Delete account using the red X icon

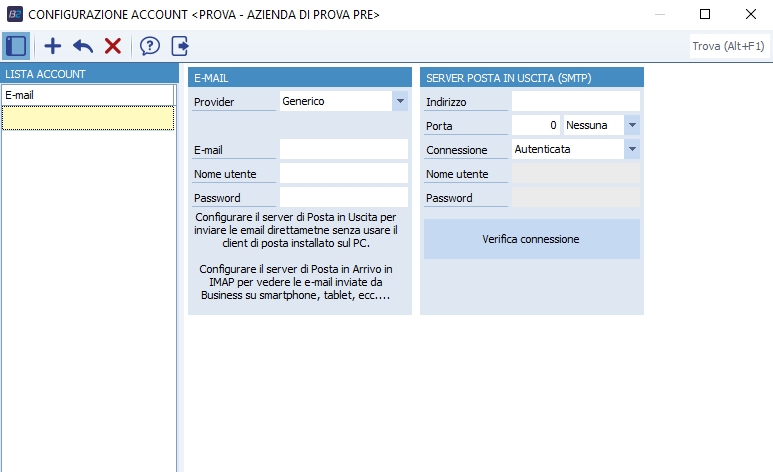pos(113,46)
